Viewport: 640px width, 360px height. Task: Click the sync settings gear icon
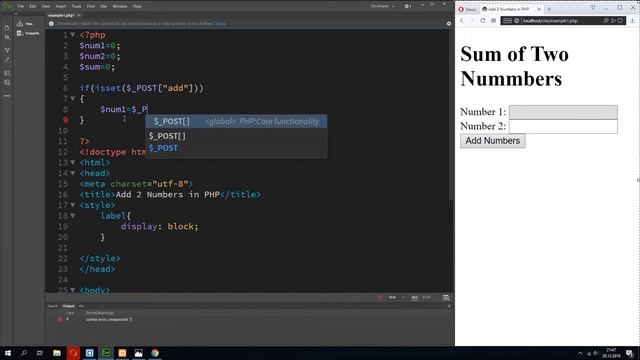(407, 6)
